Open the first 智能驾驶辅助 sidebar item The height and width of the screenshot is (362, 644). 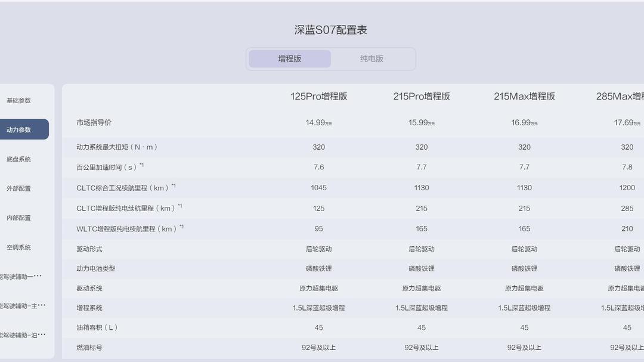pyautogui.click(x=18, y=277)
